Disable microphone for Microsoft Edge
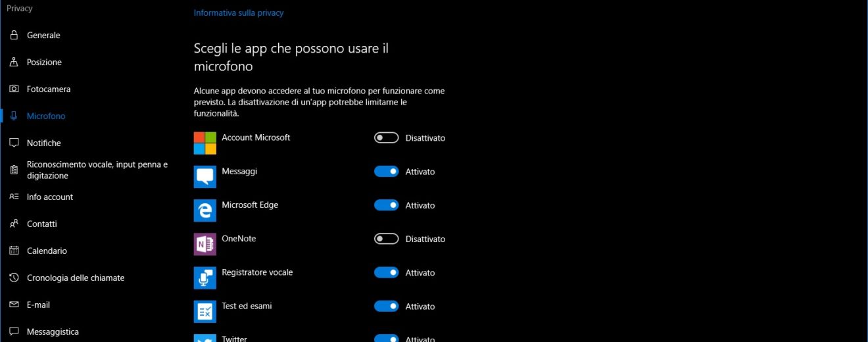The width and height of the screenshot is (868, 342). 386,205
